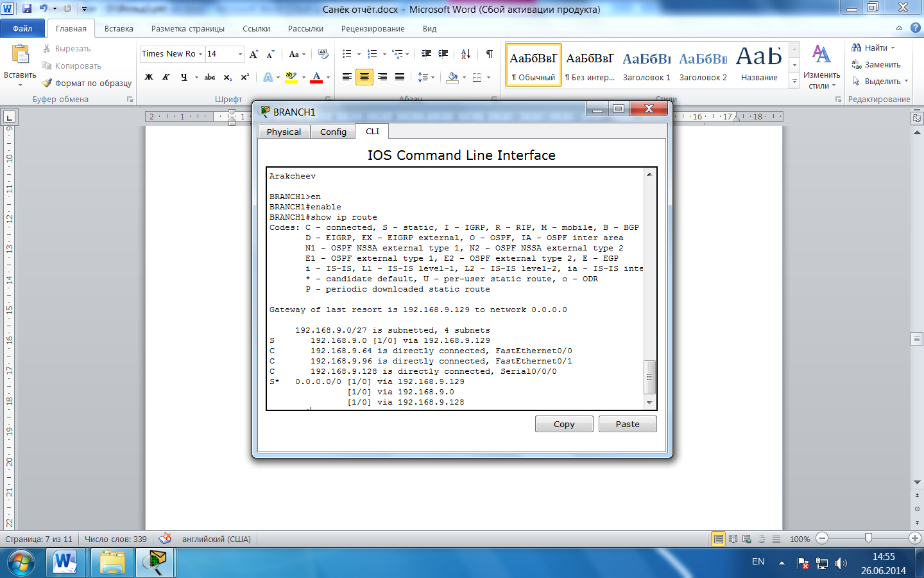Switch to the Insert (Вставка) tab
This screenshot has width=924, height=578.
(x=119, y=28)
